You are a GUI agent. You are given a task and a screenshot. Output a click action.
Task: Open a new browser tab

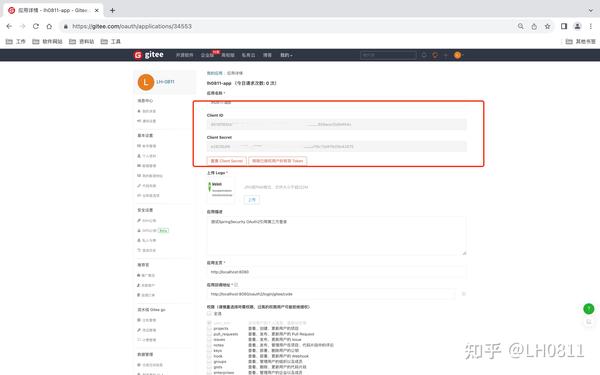[x=112, y=10]
